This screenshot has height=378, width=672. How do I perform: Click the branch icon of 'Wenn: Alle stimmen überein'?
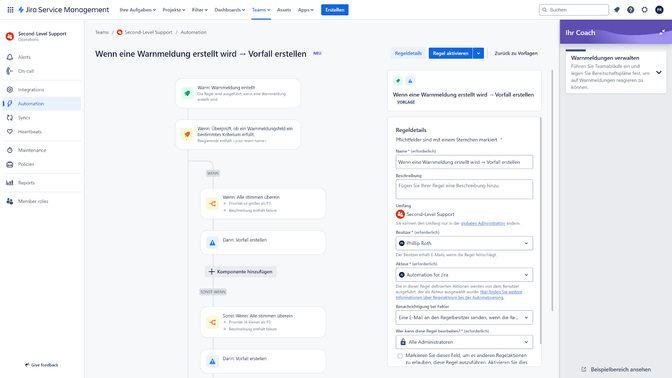tap(213, 204)
